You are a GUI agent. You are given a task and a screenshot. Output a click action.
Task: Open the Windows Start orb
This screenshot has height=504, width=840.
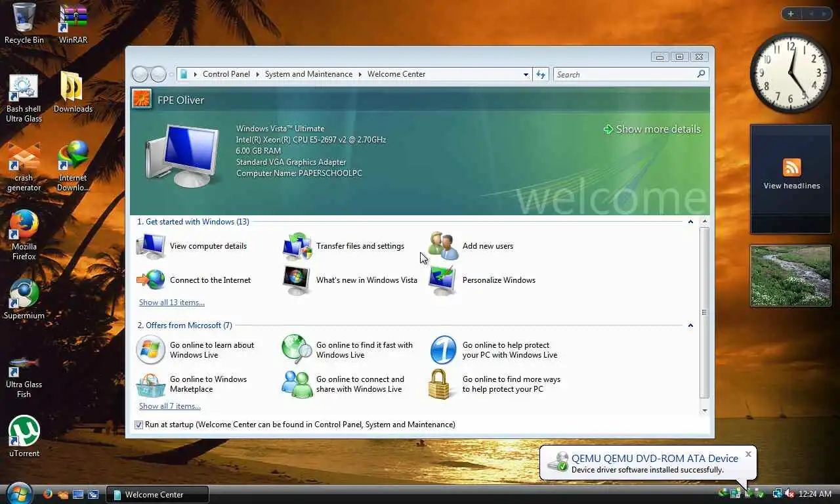tap(19, 493)
